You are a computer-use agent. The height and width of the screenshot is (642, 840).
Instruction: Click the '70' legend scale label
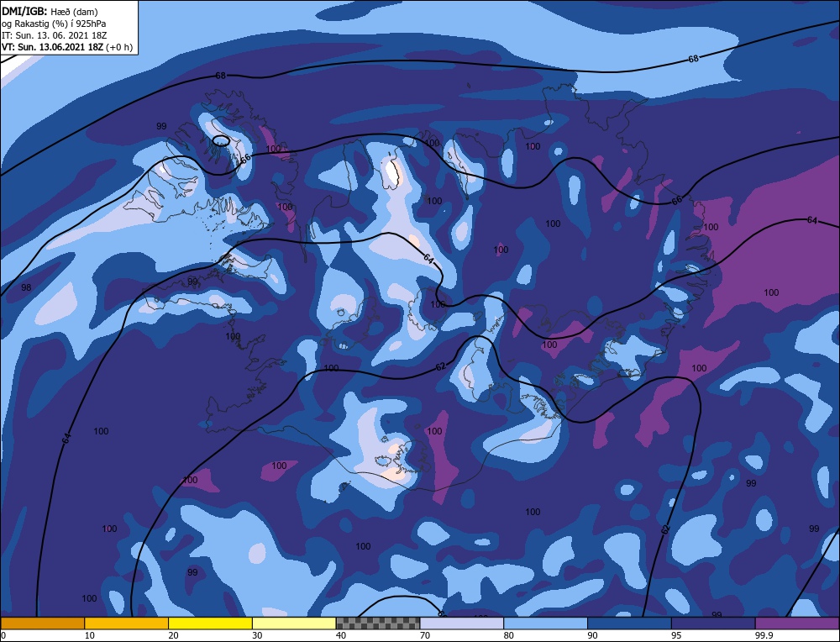(425, 635)
